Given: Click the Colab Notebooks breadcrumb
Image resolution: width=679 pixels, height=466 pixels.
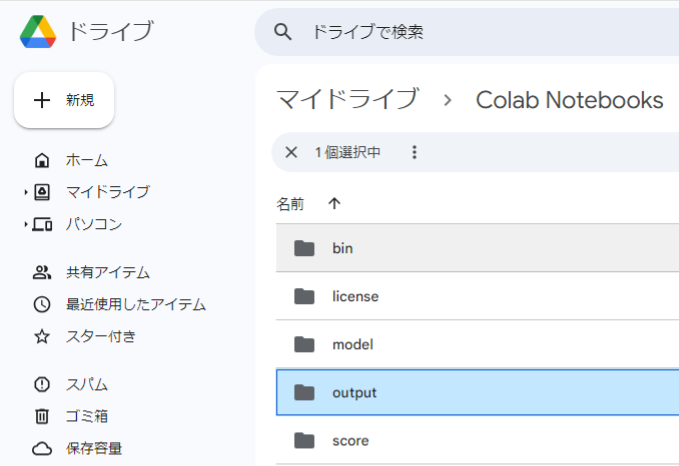Looking at the screenshot, I should coord(569,100).
